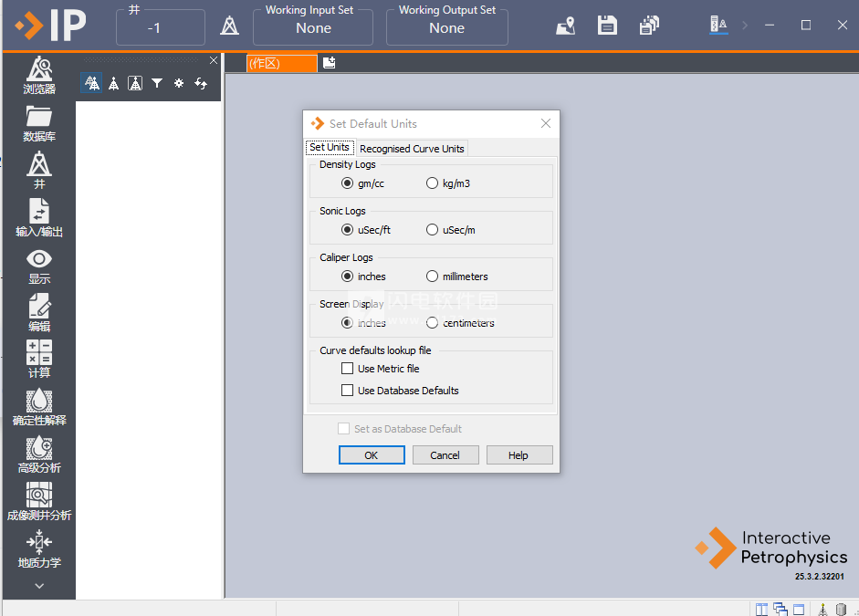Open the 显示 eye display icon
The image size is (859, 616).
pyautogui.click(x=38, y=265)
